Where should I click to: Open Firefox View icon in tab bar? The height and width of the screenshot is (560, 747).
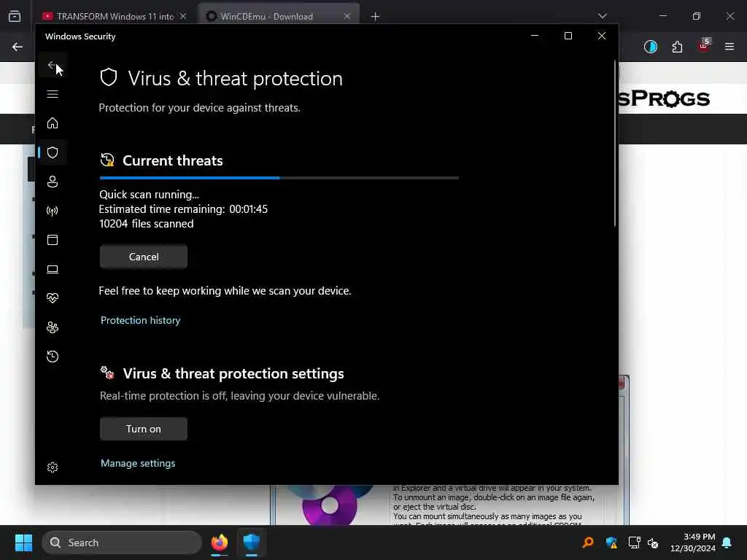point(15,16)
